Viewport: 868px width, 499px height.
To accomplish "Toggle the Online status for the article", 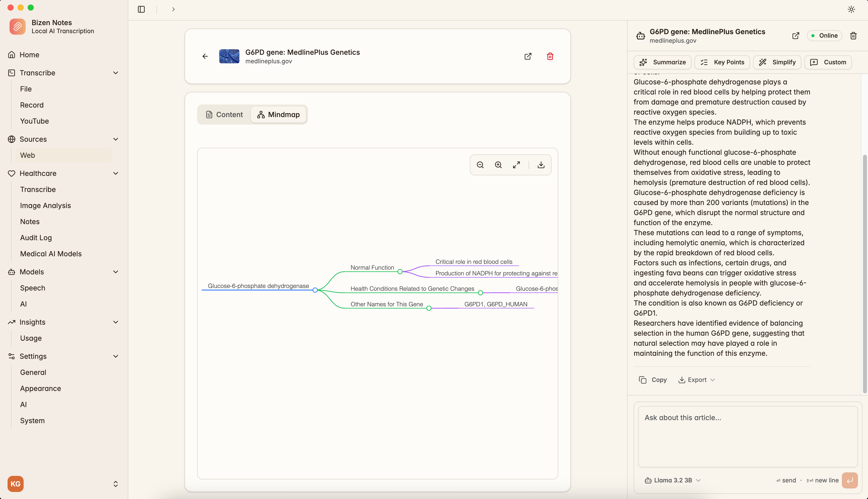I will pos(824,36).
